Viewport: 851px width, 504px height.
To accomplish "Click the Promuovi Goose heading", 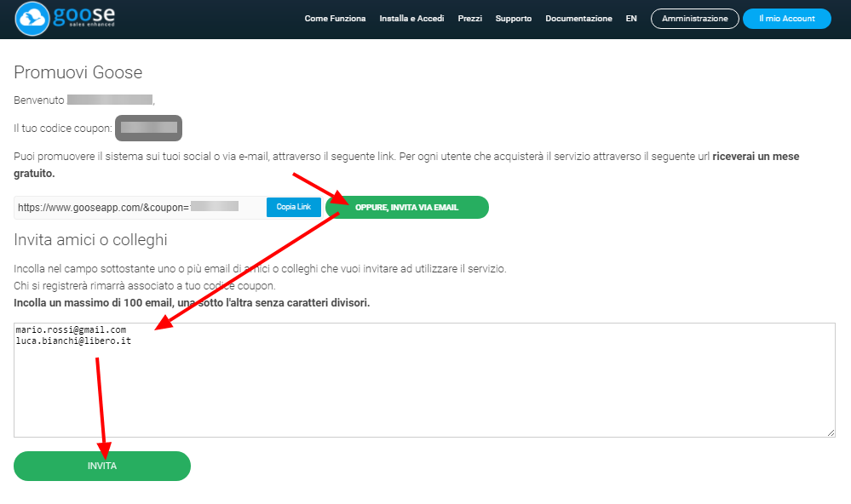I will pyautogui.click(x=78, y=72).
